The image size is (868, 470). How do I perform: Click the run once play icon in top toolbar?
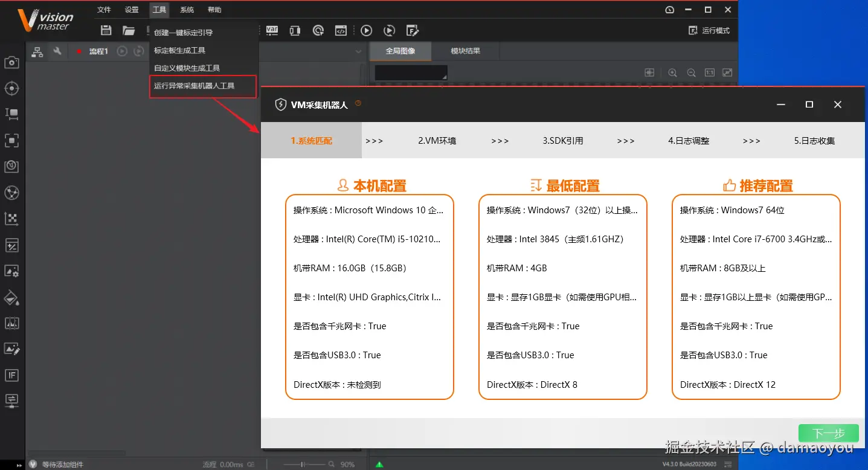(x=366, y=30)
